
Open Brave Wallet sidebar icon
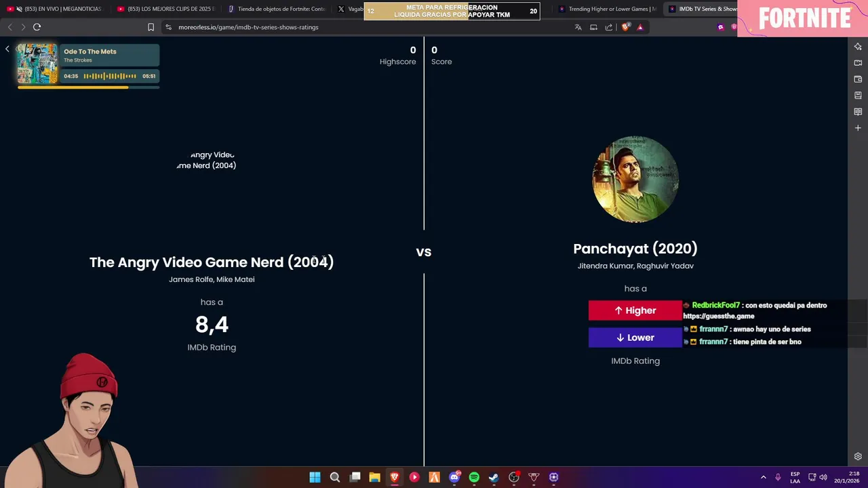click(x=858, y=79)
